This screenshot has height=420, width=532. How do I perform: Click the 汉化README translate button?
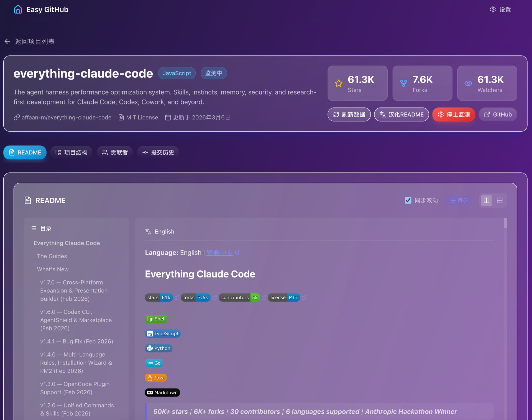[401, 114]
